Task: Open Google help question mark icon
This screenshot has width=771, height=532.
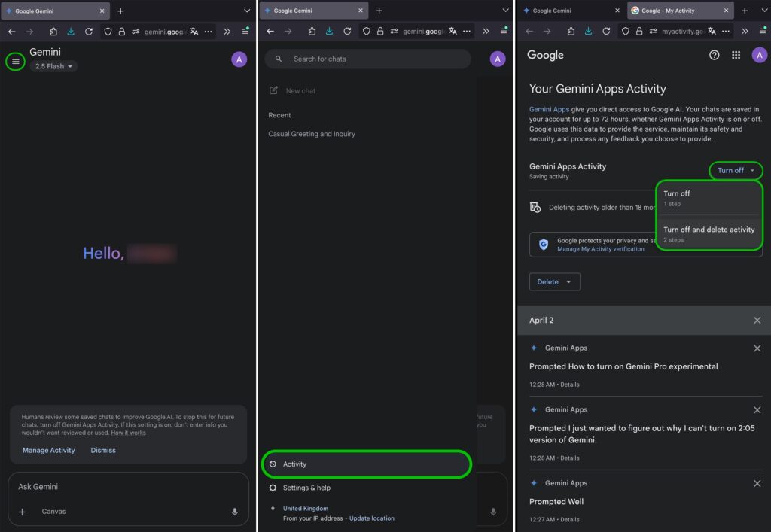Action: [x=714, y=55]
